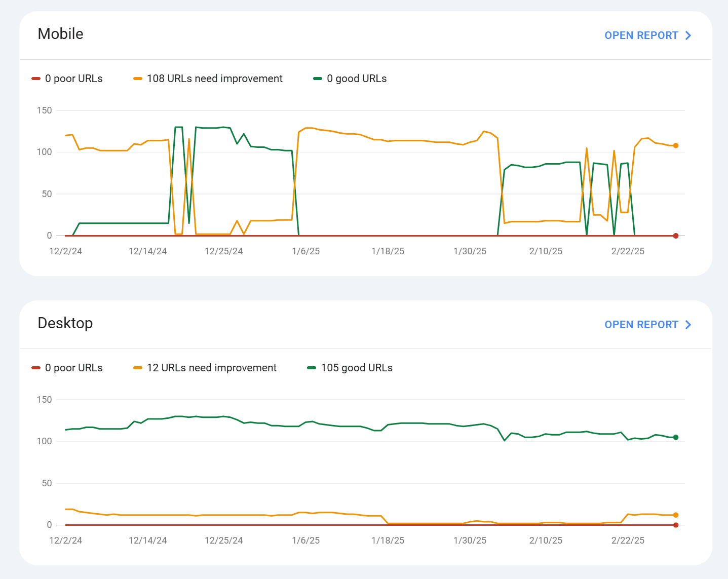Click orange endpoint dot on Mobile chart
The image size is (728, 579).
pos(676,145)
